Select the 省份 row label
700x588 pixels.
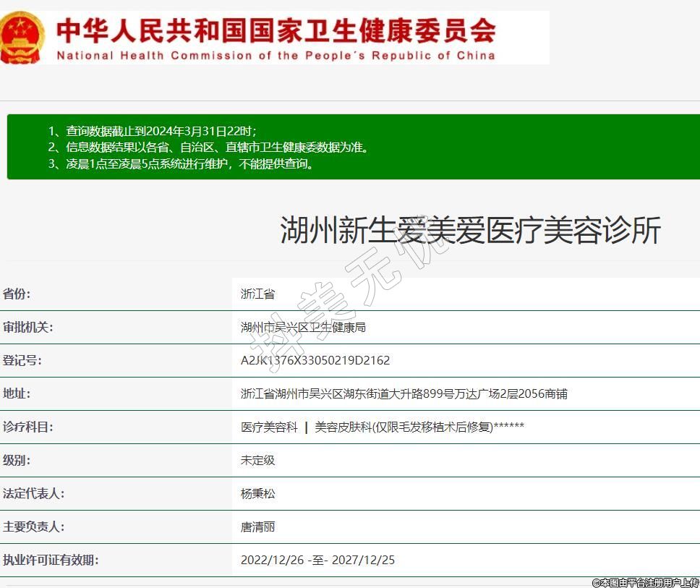tap(17, 294)
